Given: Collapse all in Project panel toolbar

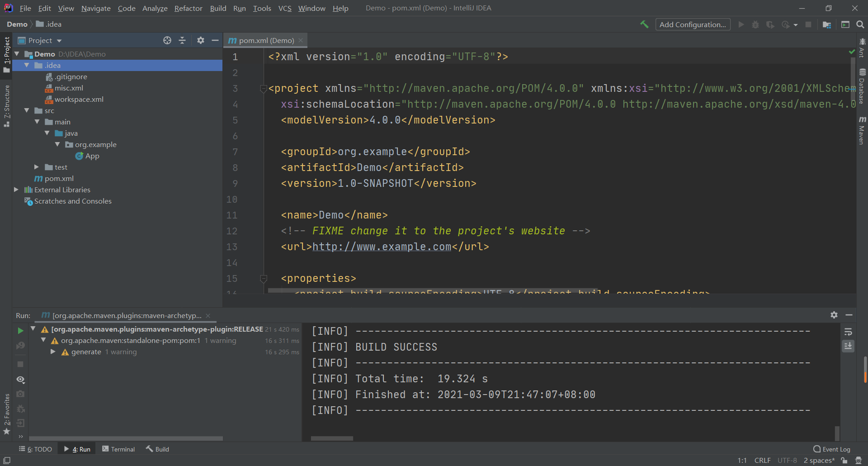Looking at the screenshot, I should [x=182, y=40].
